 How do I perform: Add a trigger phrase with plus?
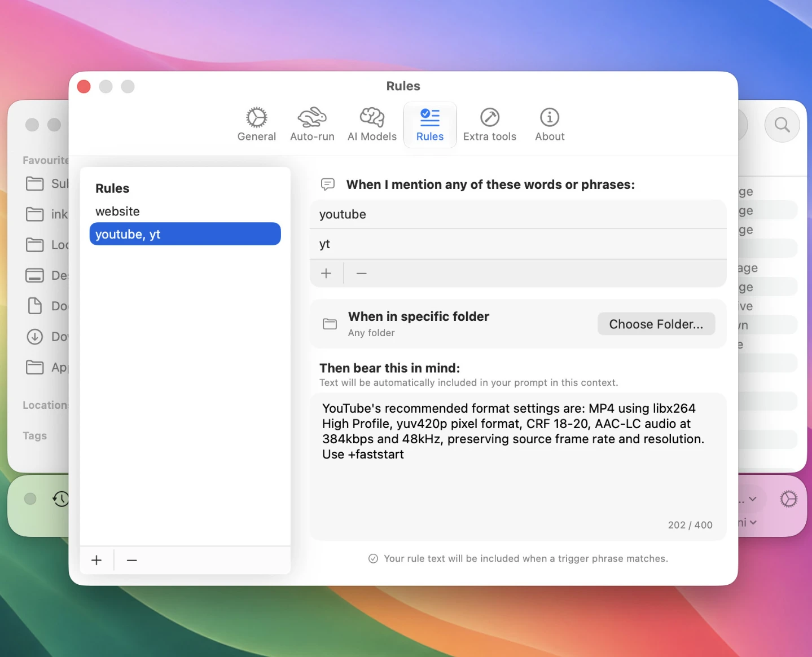326,274
